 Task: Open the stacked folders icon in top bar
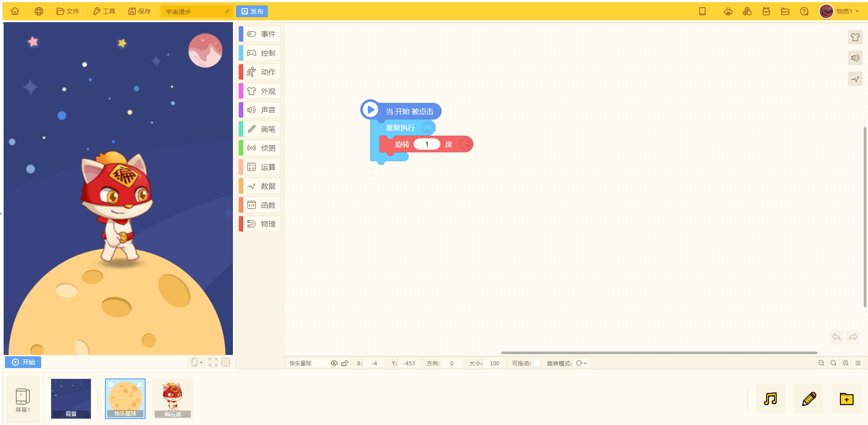[x=785, y=11]
